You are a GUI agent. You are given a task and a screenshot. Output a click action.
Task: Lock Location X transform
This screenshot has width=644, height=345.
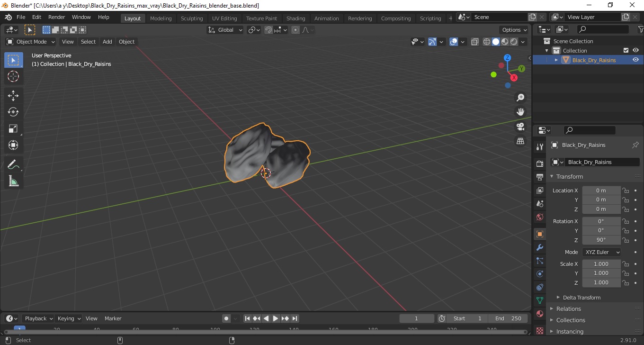point(626,191)
